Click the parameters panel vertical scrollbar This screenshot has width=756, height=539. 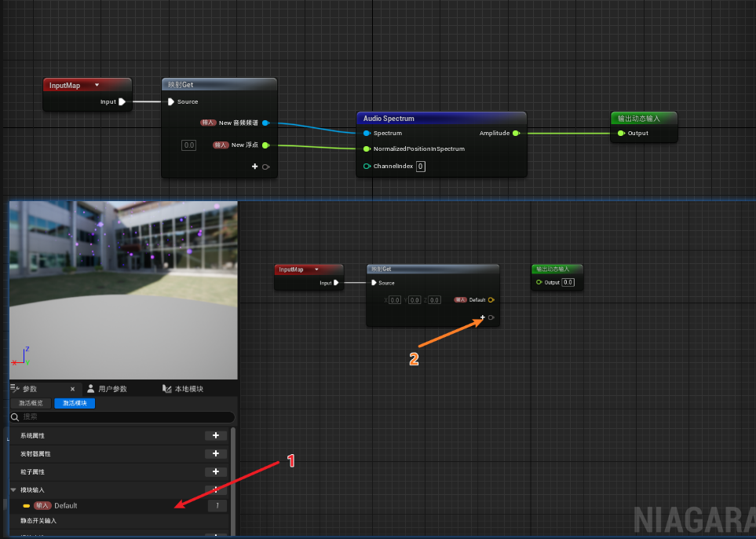(x=233, y=482)
